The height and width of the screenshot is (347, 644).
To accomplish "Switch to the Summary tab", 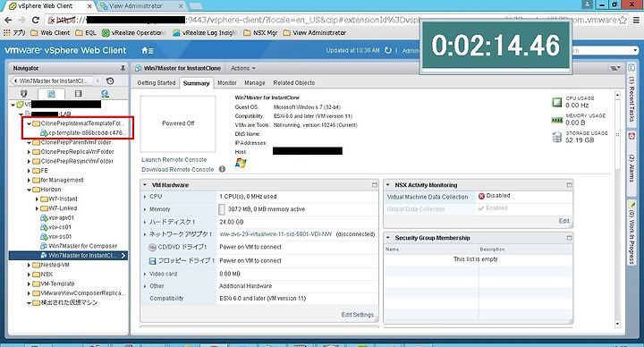I will 196,83.
